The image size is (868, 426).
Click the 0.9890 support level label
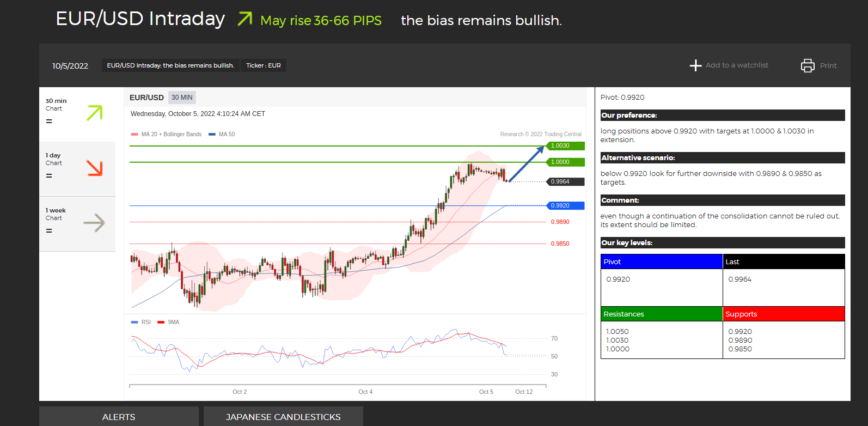tap(560, 222)
